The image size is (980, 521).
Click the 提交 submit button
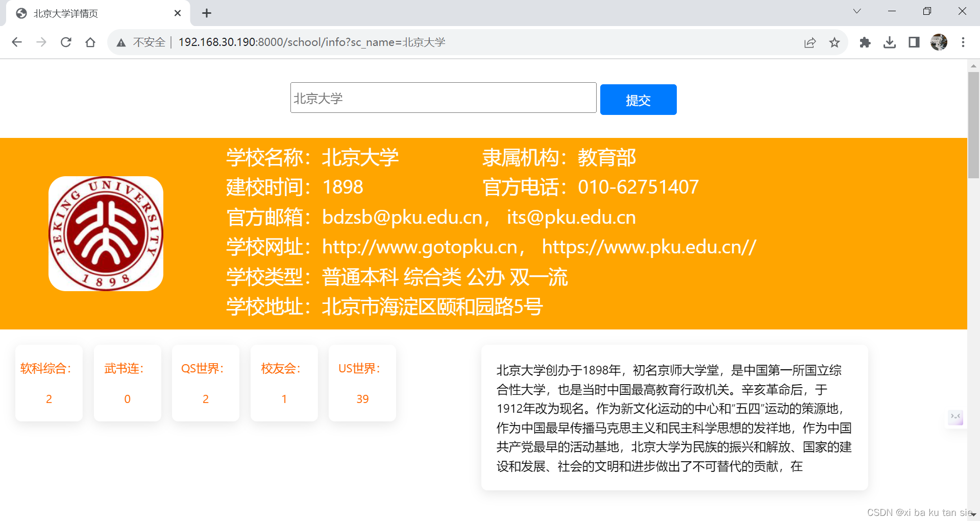click(638, 100)
